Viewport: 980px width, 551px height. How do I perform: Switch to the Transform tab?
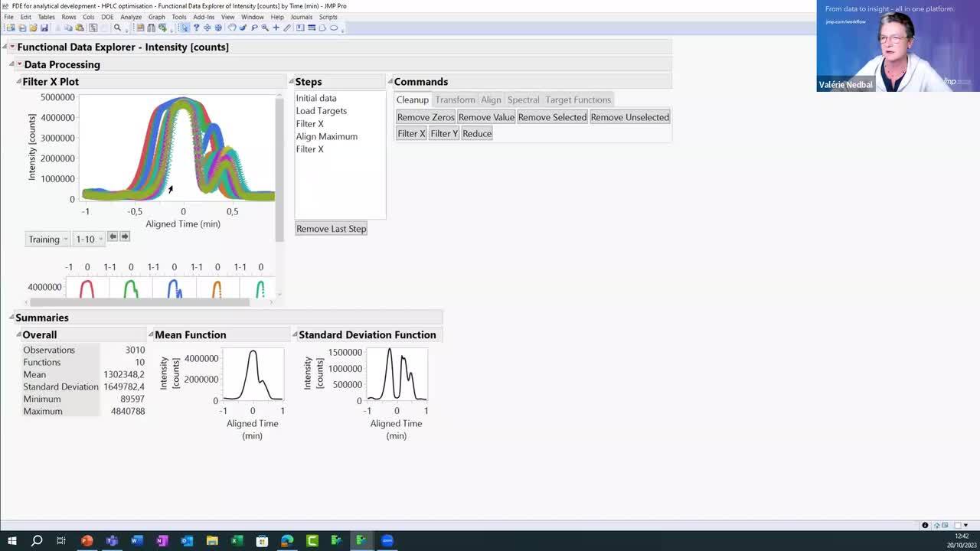pos(455,100)
